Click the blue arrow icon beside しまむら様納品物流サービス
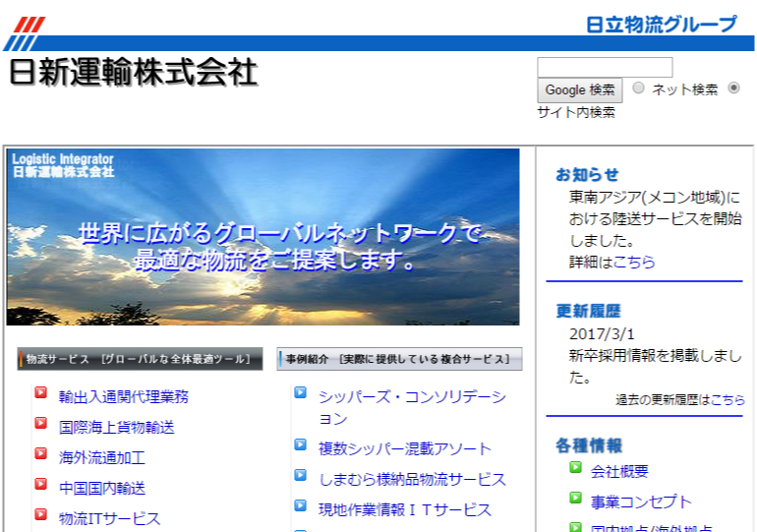The image size is (757, 532). click(x=301, y=475)
